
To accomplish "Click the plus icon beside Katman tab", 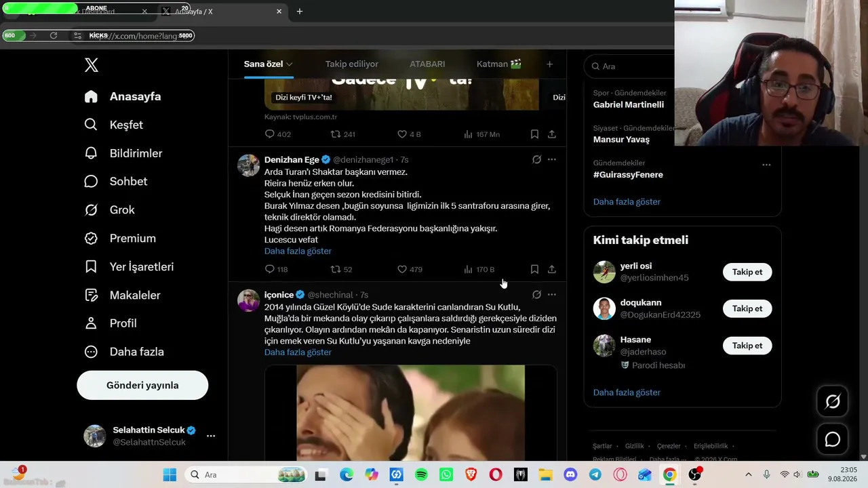I will 550,64.
